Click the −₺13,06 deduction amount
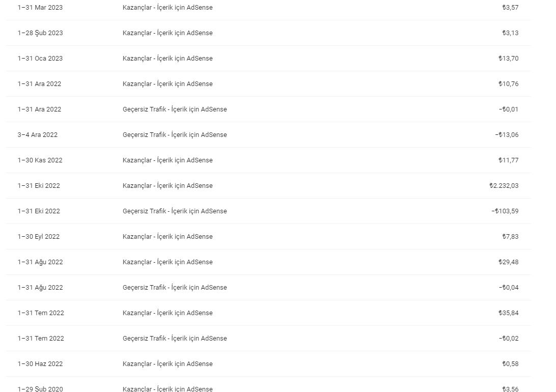 [507, 135]
